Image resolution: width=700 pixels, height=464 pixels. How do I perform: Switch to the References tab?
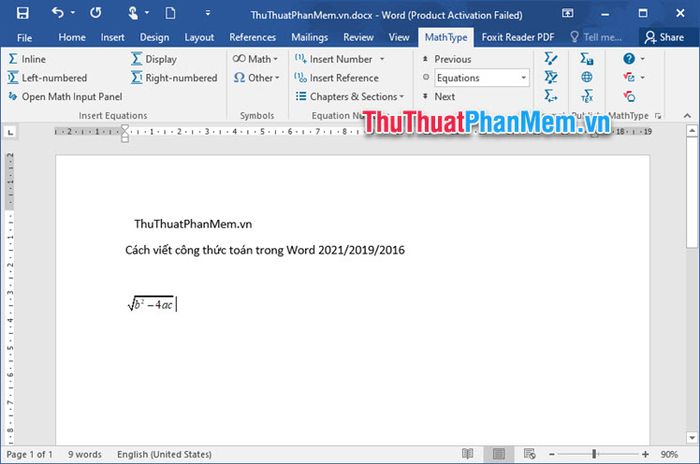pyautogui.click(x=253, y=38)
